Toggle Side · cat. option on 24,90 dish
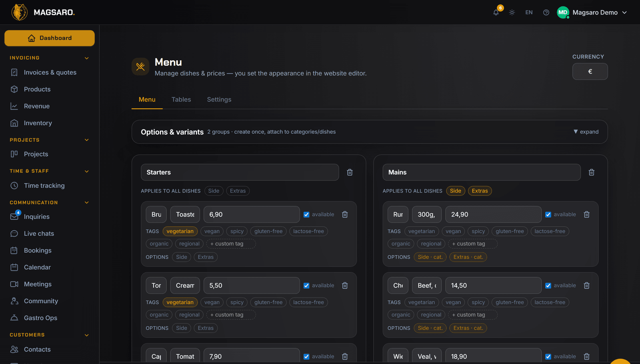This screenshot has width=640, height=364. pyautogui.click(x=430, y=257)
